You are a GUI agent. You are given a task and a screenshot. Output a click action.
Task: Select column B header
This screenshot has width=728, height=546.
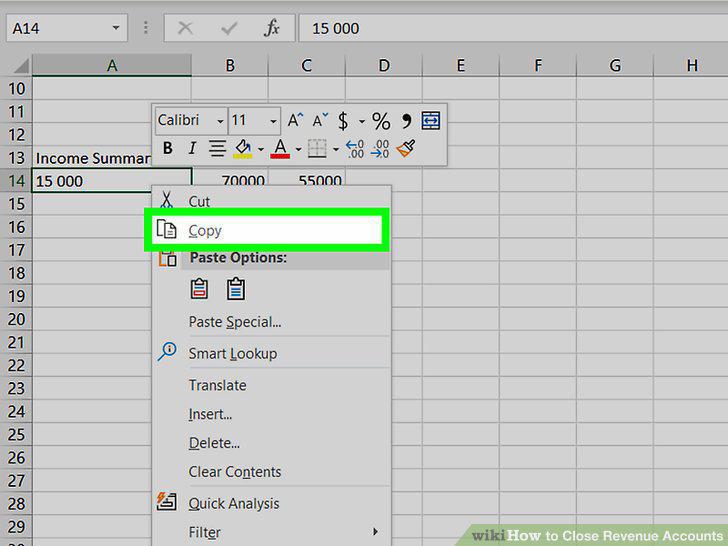(x=230, y=65)
